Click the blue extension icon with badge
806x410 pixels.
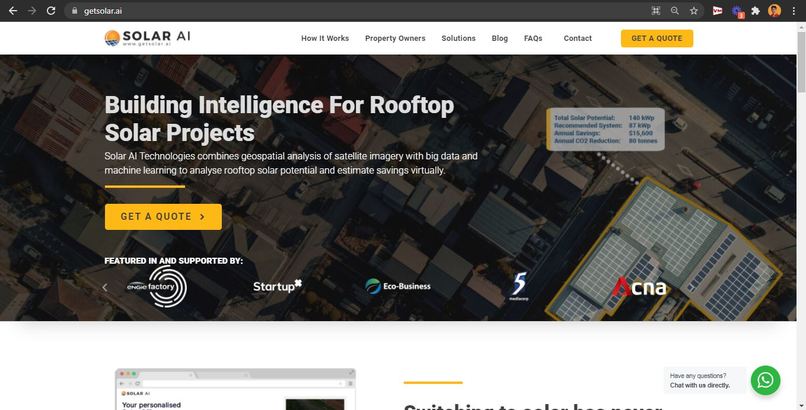737,11
